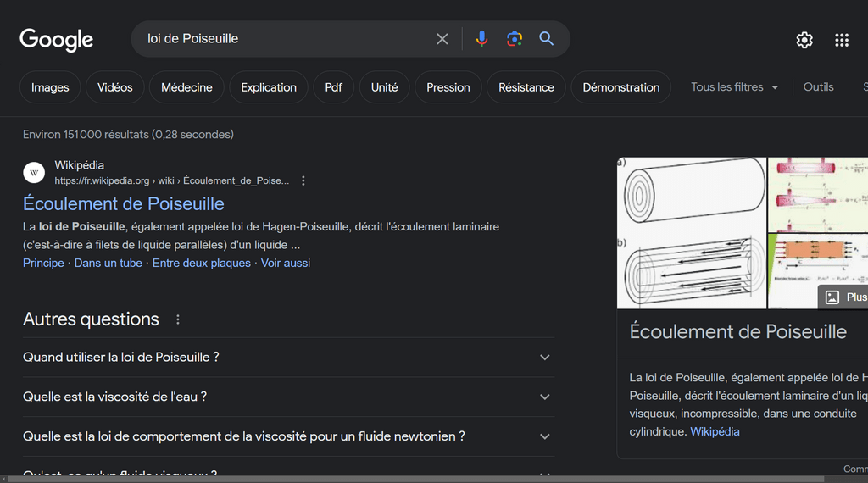
Task: Click the Plus images button icon
Action: pyautogui.click(x=832, y=297)
